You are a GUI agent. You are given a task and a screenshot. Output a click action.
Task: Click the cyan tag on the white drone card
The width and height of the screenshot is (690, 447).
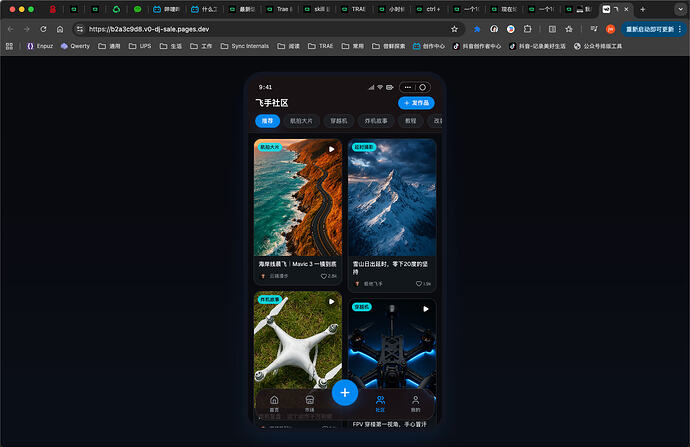[269, 299]
